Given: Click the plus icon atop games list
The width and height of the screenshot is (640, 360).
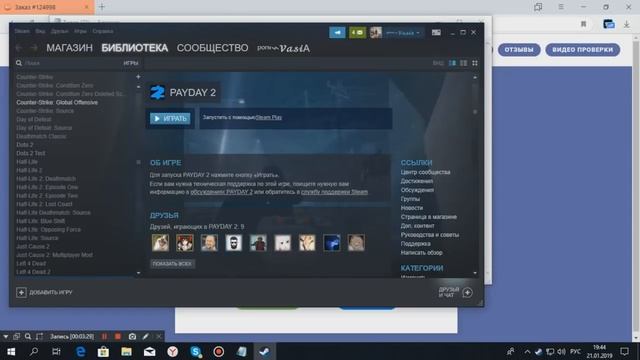Looking at the screenshot, I should coord(138,77).
